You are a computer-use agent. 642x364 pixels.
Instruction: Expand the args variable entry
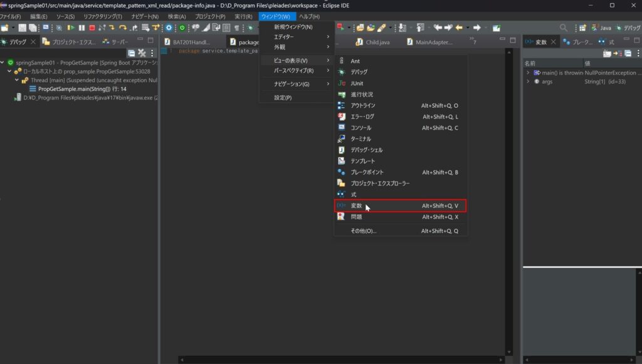point(528,81)
